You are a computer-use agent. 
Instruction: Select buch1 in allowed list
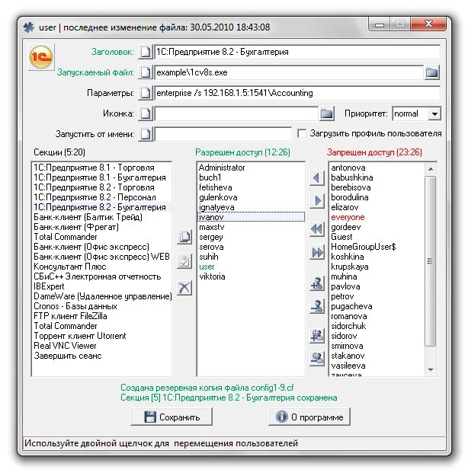(x=251, y=177)
